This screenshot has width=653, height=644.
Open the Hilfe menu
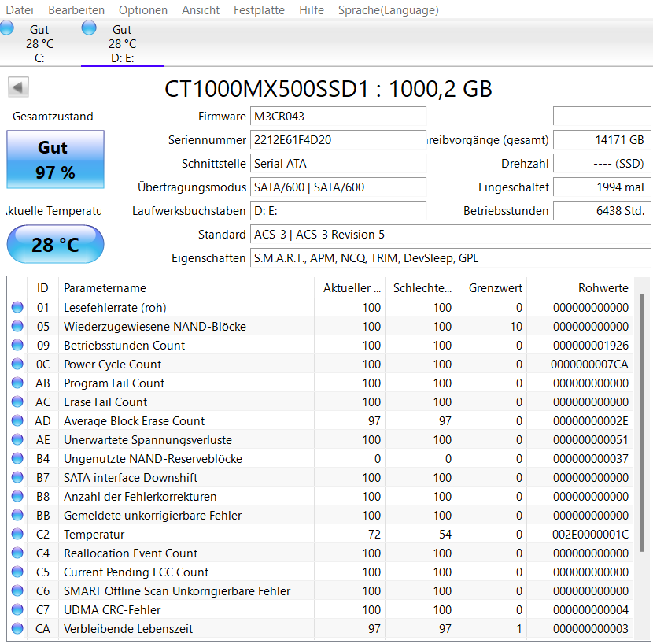(311, 10)
